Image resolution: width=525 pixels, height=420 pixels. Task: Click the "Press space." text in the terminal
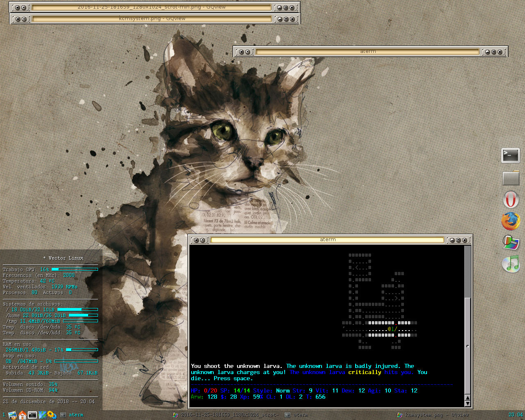coord(233,379)
